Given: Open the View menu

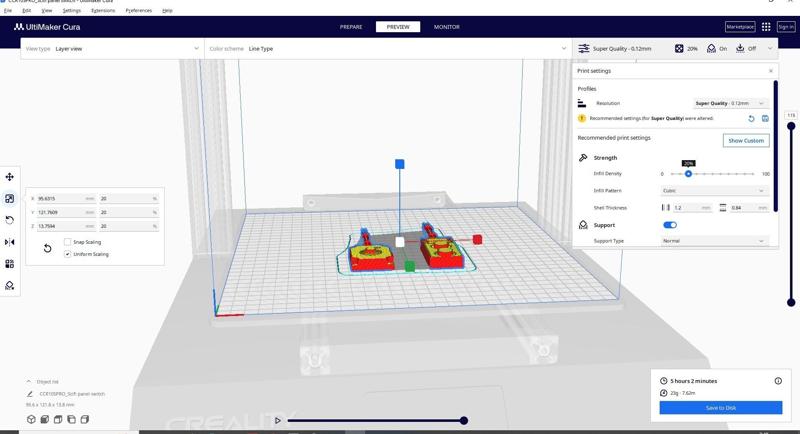Looking at the screenshot, I should pyautogui.click(x=46, y=10).
